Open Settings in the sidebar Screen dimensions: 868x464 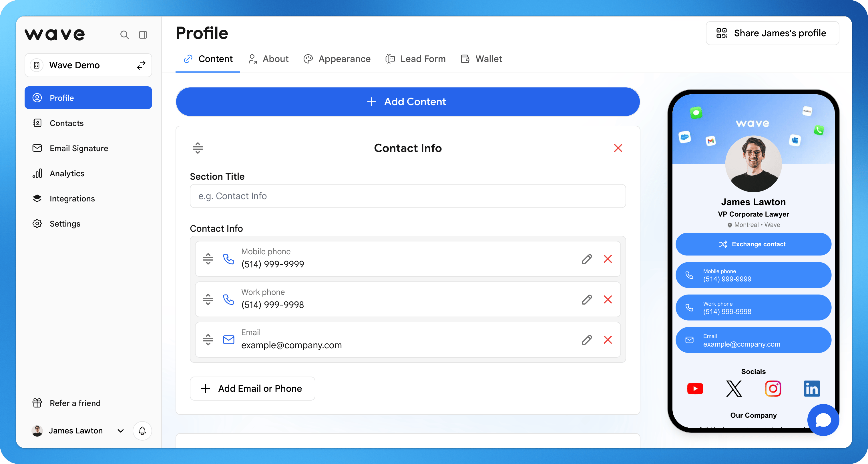(x=88, y=224)
